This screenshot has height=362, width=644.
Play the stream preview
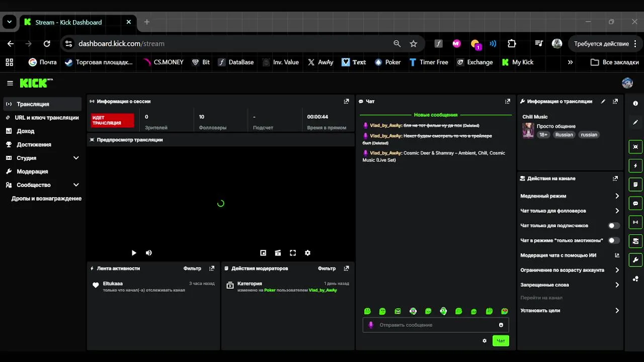coord(134,253)
